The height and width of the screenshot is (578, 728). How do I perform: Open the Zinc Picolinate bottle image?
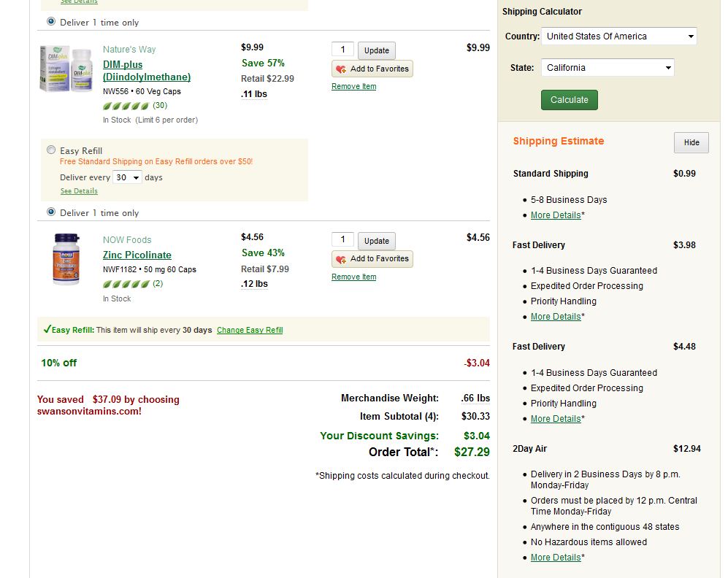(66, 259)
